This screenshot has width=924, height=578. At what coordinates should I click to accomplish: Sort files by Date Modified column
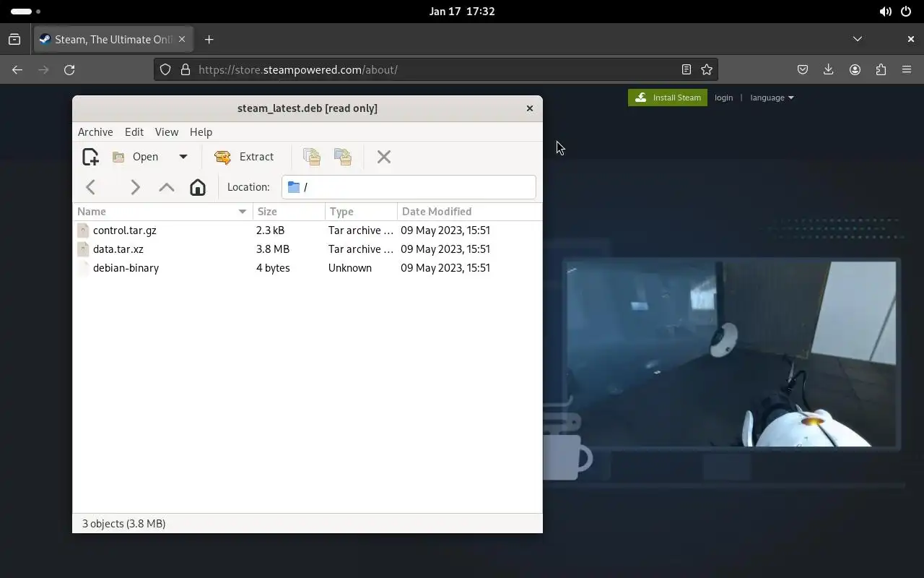[469, 212]
